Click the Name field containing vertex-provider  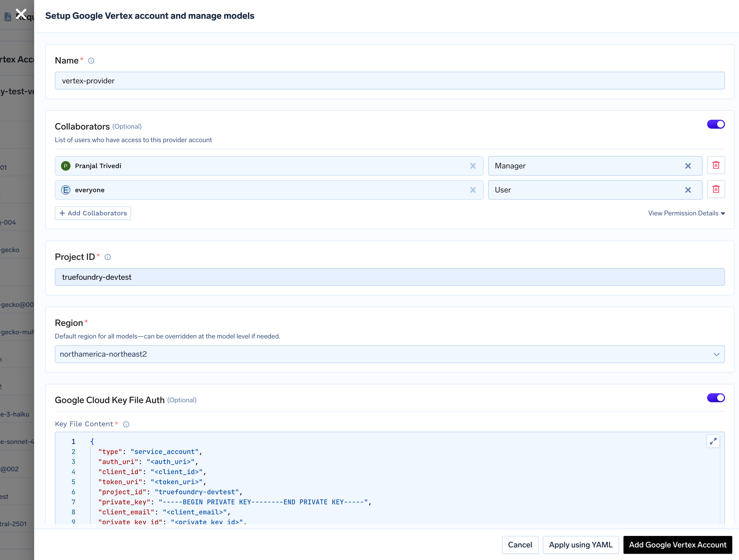tap(389, 81)
